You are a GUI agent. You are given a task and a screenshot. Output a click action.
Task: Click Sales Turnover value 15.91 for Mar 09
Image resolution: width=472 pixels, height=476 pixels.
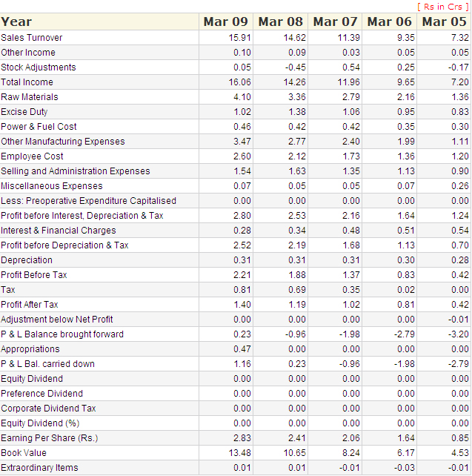pyautogui.click(x=240, y=38)
